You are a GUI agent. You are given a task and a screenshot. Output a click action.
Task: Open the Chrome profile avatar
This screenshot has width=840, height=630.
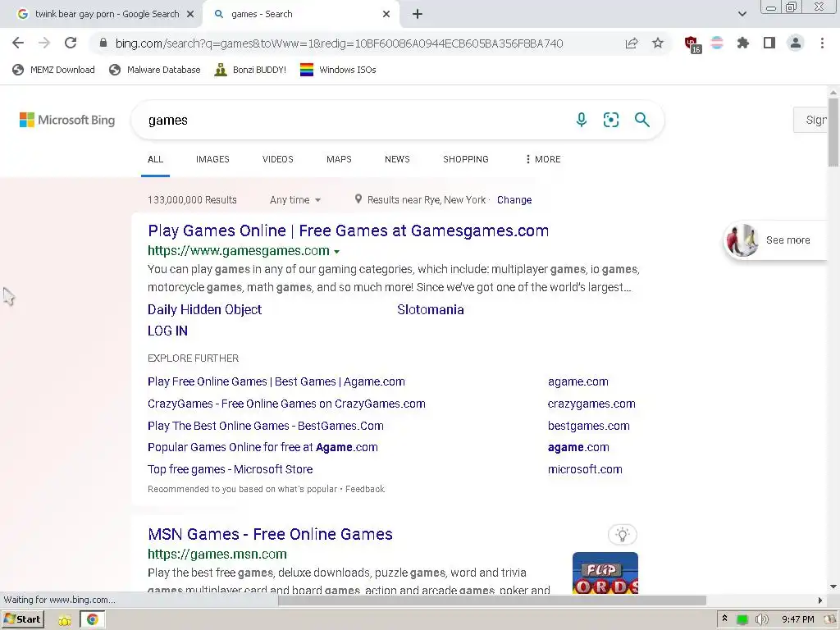coord(796,43)
